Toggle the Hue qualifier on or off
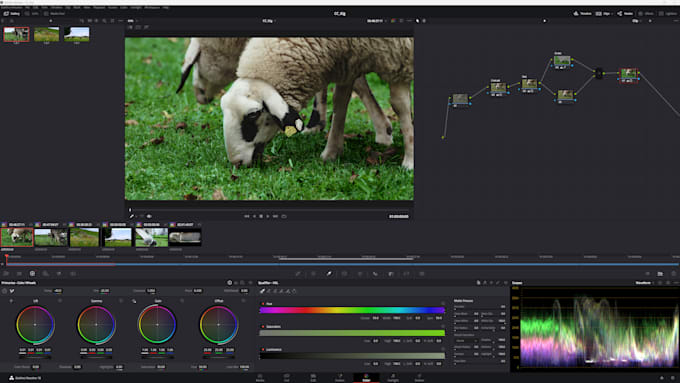Viewport: 680px width, 383px height. [263, 304]
